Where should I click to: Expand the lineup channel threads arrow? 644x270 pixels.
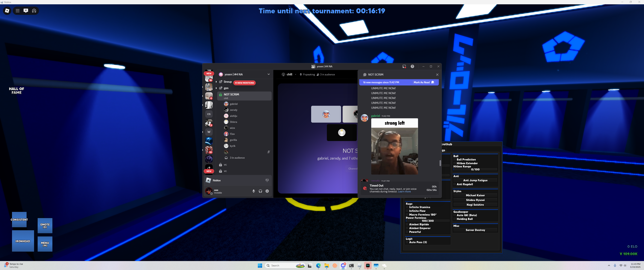click(x=216, y=82)
